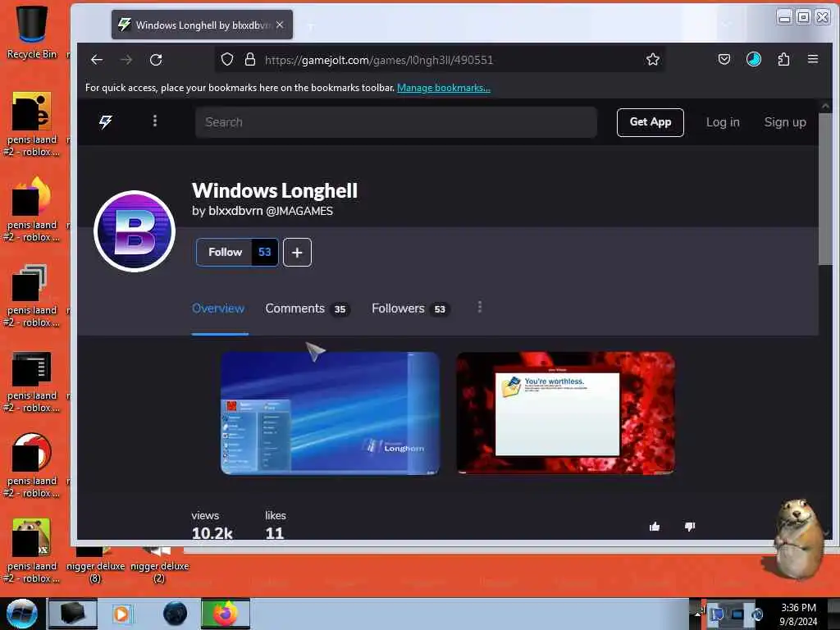The image size is (840, 630).
Task: Switch to the Comments tab
Action: 308,308
